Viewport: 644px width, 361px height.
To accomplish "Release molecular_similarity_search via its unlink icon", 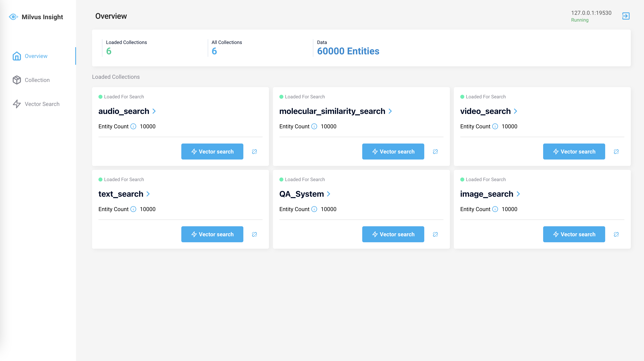I will [435, 152].
